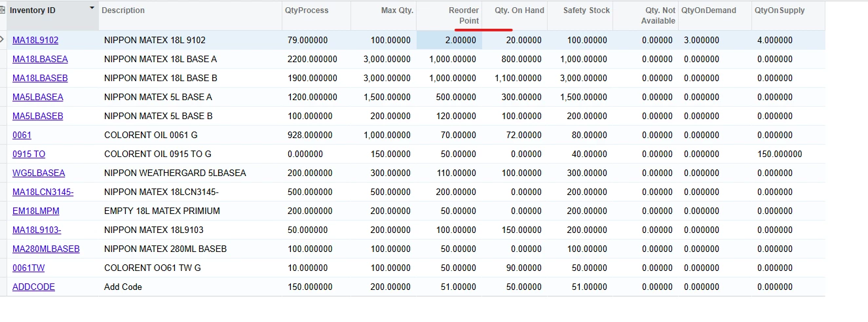
Task: Click Reorder Point value 70.00000
Action: click(459, 135)
